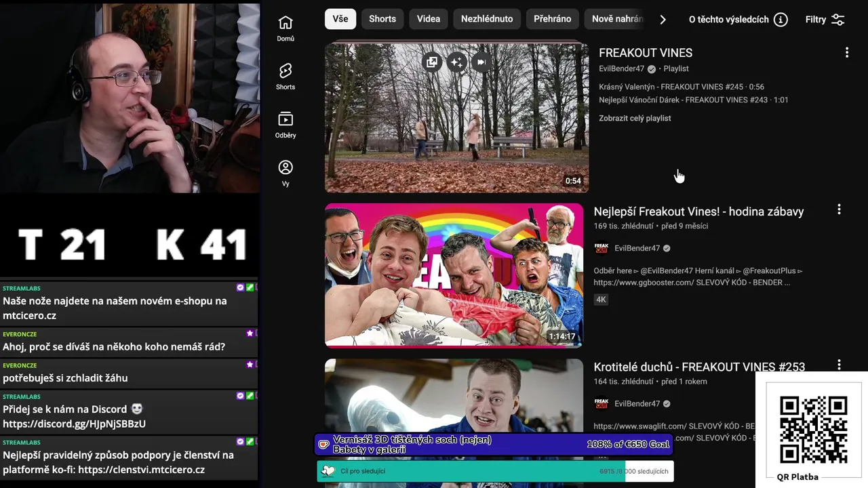
Task: Click the 4K badge under hodina zábavy video
Action: click(x=601, y=299)
